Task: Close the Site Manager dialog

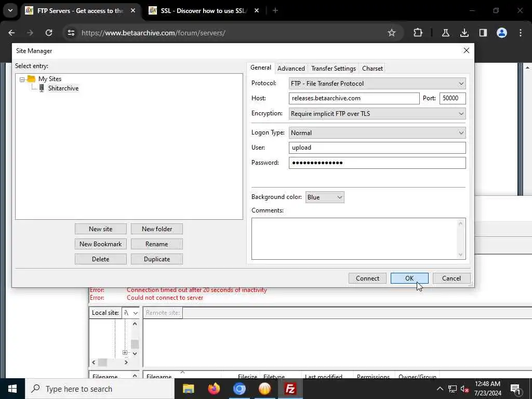Action: point(466,50)
